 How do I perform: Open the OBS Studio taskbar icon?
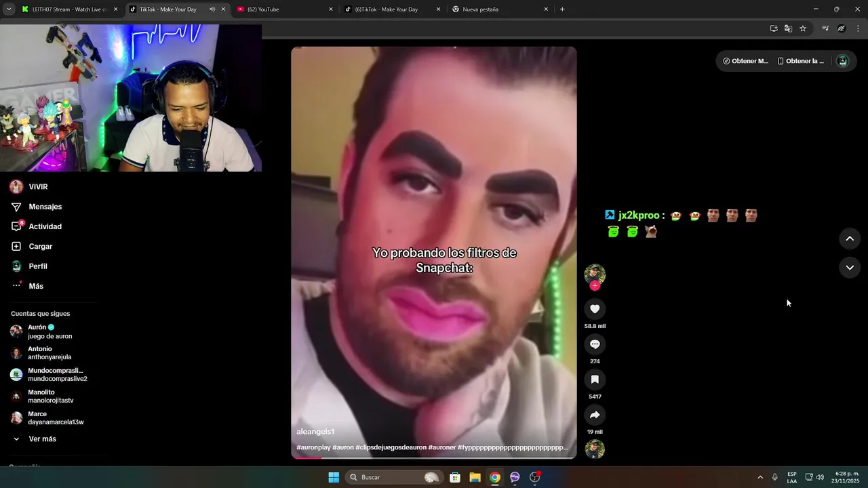point(535,477)
